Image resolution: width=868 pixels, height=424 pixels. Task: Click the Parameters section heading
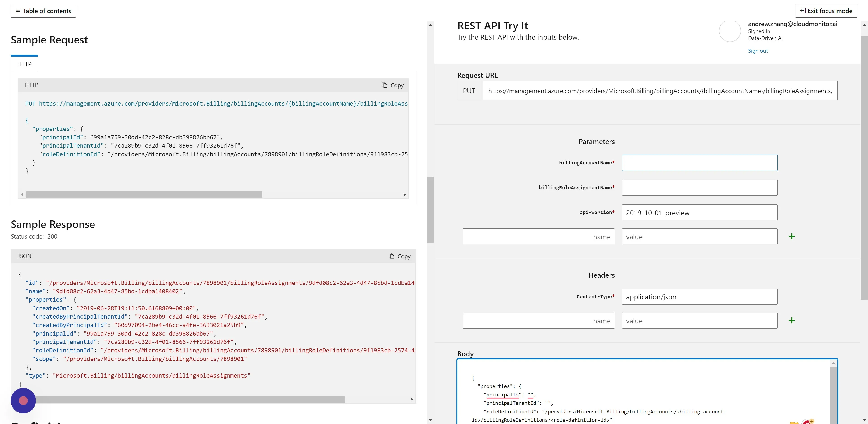point(596,142)
